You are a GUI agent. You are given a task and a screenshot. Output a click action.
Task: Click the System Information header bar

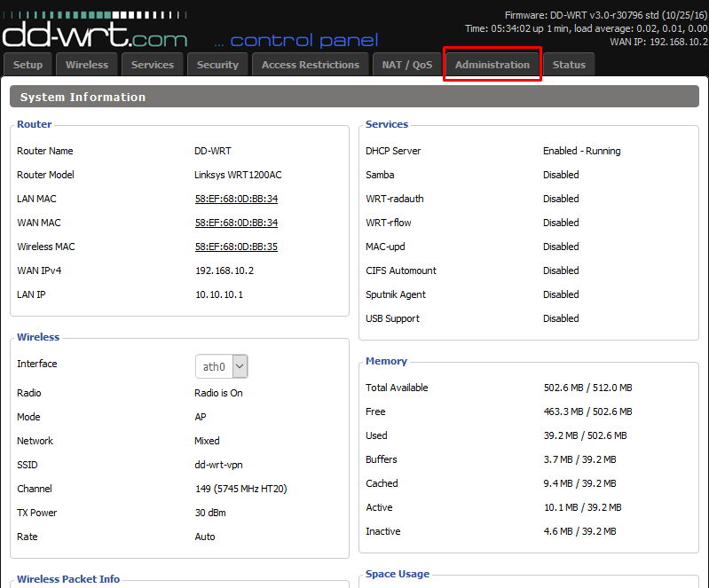pos(355,97)
